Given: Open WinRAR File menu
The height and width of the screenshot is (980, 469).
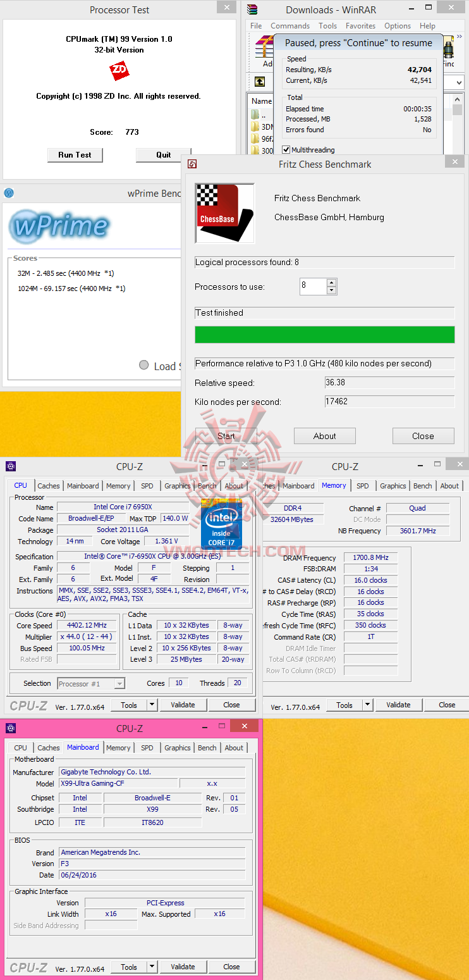Looking at the screenshot, I should coord(256,26).
